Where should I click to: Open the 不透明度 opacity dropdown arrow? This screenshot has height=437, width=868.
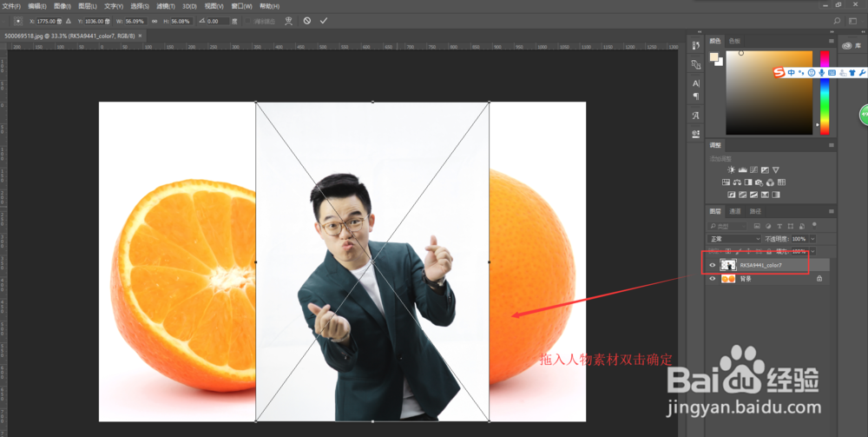pos(812,239)
